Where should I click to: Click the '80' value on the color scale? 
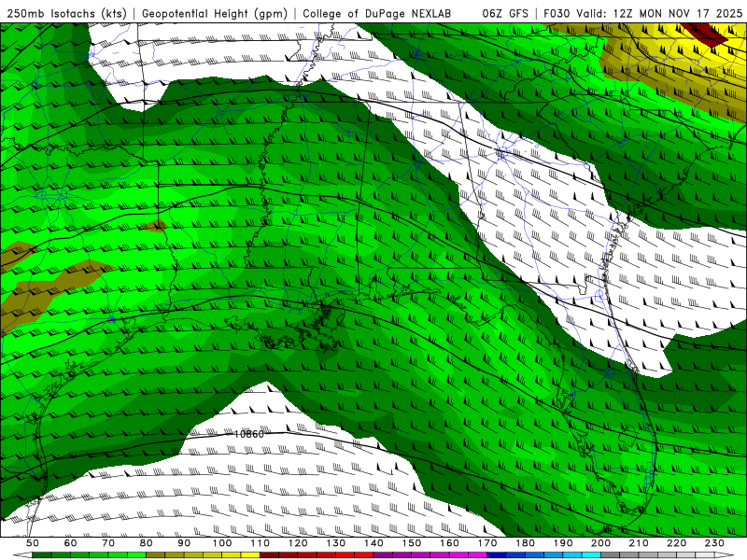147,543
